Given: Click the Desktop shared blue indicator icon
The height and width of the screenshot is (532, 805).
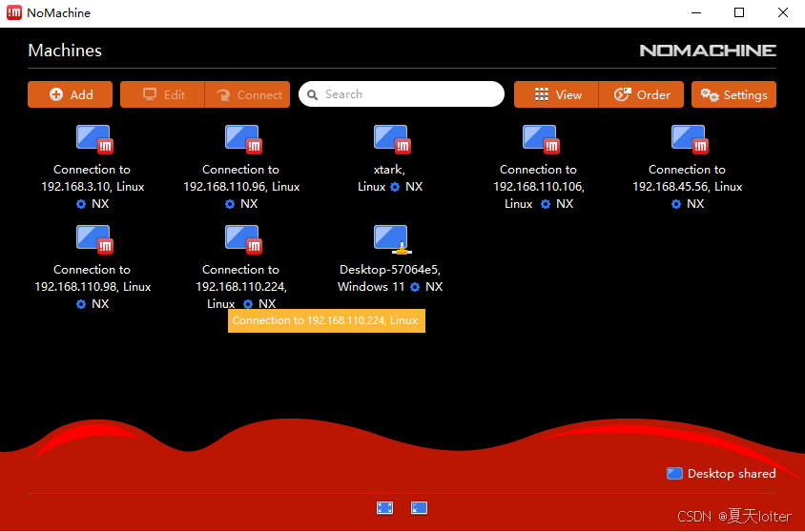Looking at the screenshot, I should click(674, 473).
